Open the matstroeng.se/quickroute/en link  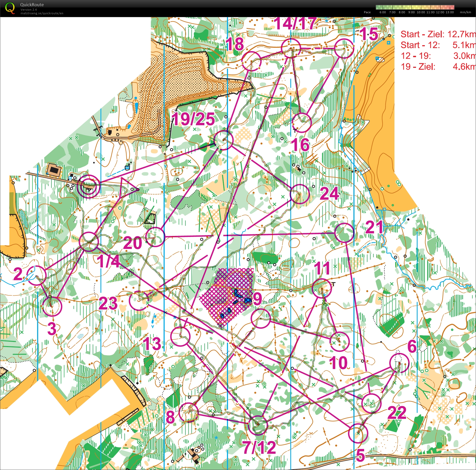coord(42,13)
